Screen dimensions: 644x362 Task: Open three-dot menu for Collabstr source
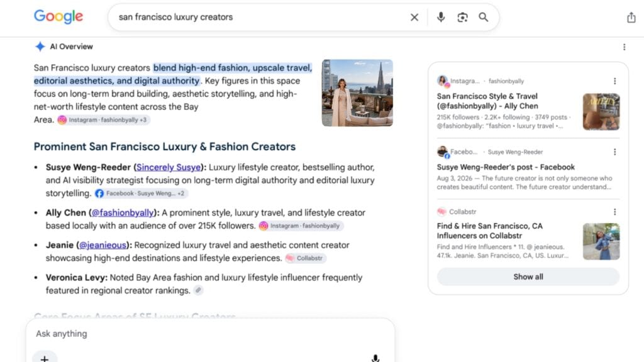point(615,212)
